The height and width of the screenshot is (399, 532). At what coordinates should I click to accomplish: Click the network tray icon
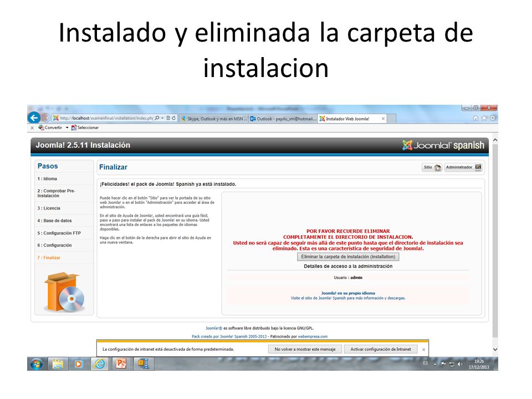click(452, 364)
